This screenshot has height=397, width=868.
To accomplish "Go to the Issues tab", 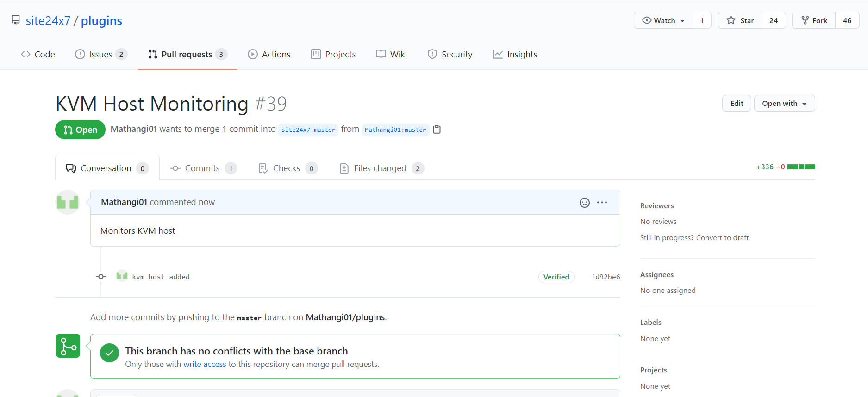I will (100, 55).
